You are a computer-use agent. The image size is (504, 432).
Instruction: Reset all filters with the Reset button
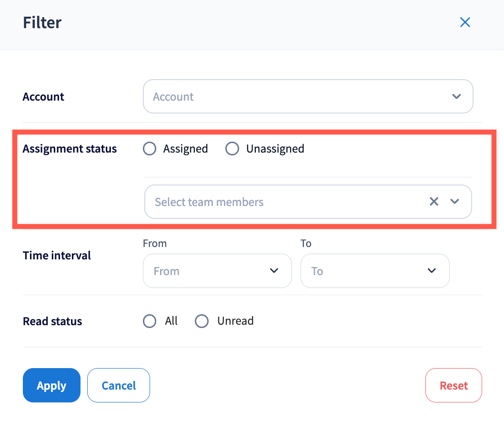coord(454,385)
